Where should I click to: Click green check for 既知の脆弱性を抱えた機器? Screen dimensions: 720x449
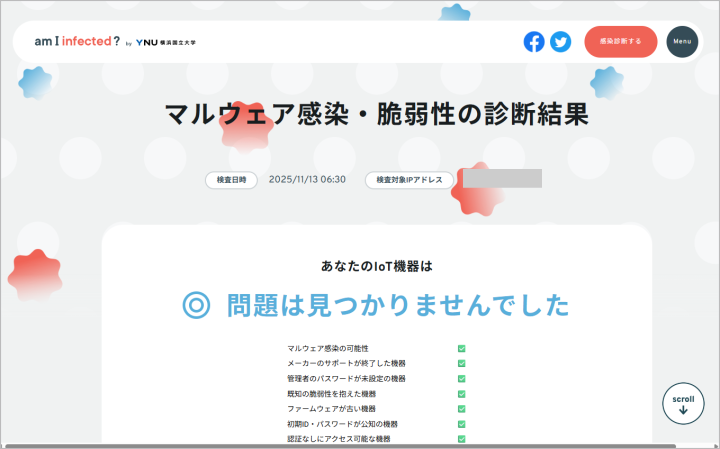coord(462,394)
